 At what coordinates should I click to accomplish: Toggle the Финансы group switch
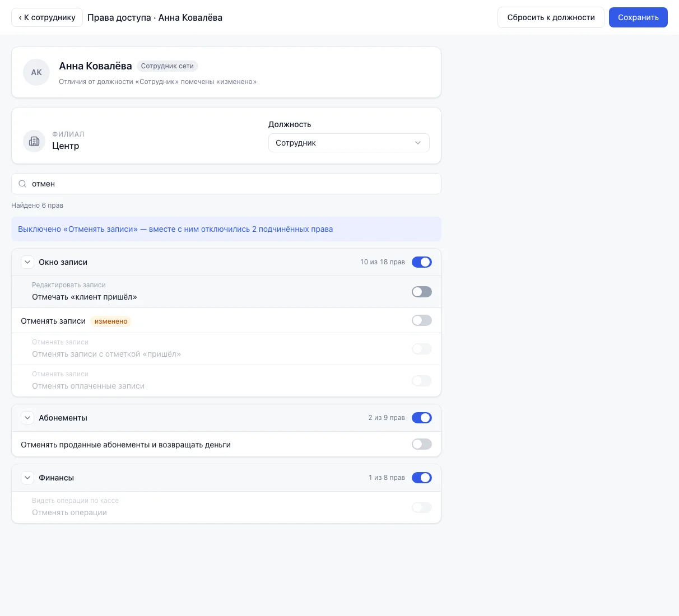coord(422,478)
